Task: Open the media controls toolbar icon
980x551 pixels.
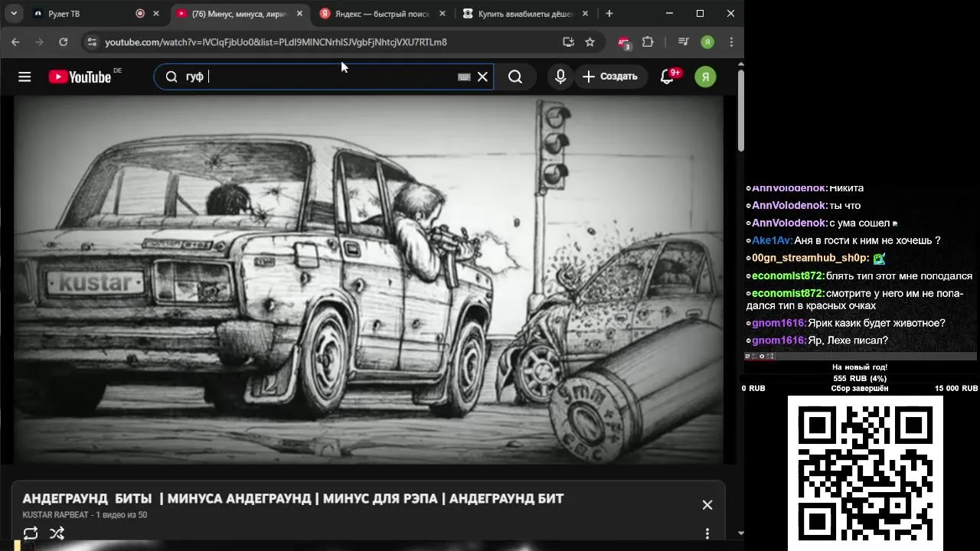Action: 684,42
